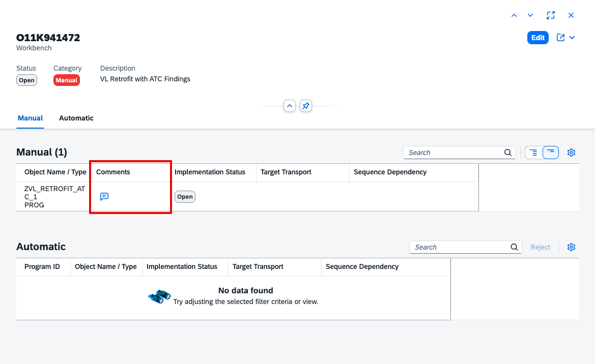
Task: Toggle the expand all rows view button
Action: pos(533,153)
